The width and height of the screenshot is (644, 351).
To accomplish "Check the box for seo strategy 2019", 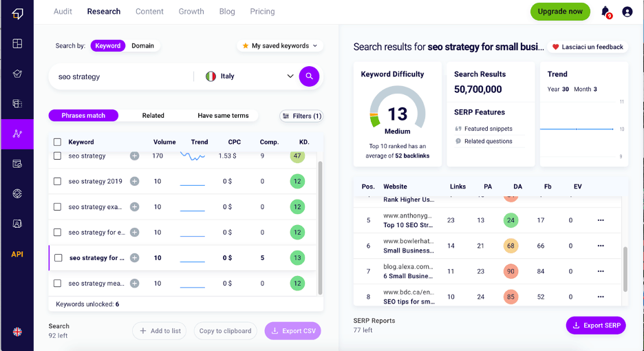I will (58, 182).
